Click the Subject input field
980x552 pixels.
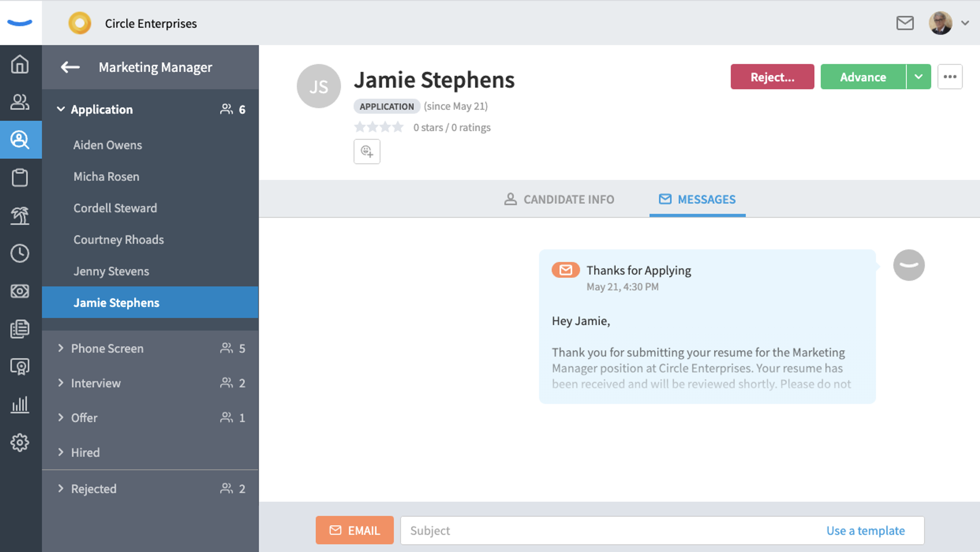[662, 530]
